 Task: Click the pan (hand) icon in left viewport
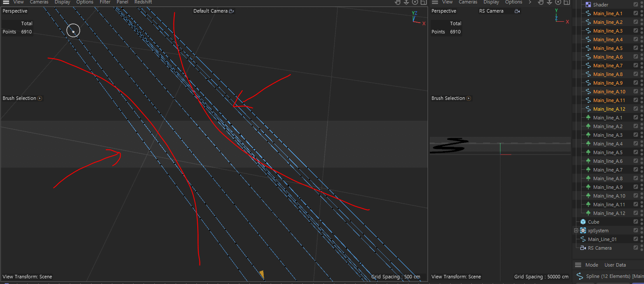[x=397, y=2]
